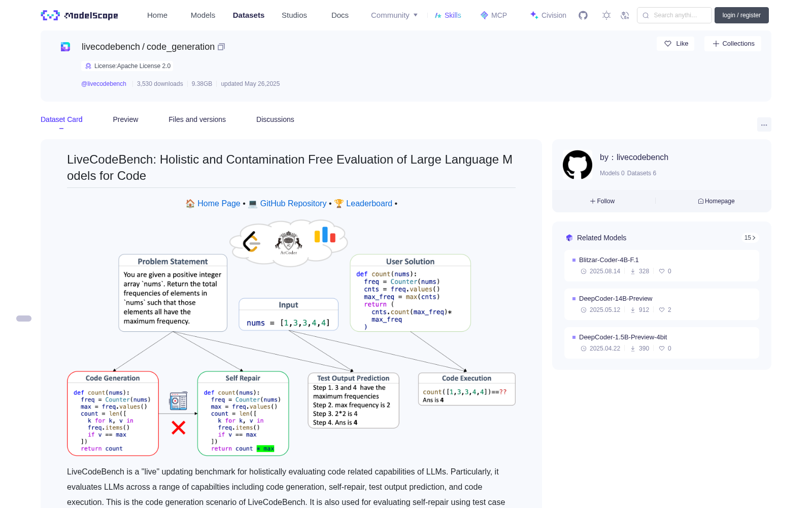The image size is (812, 508).
Task: Open the Civision navigation link
Action: pos(548,15)
